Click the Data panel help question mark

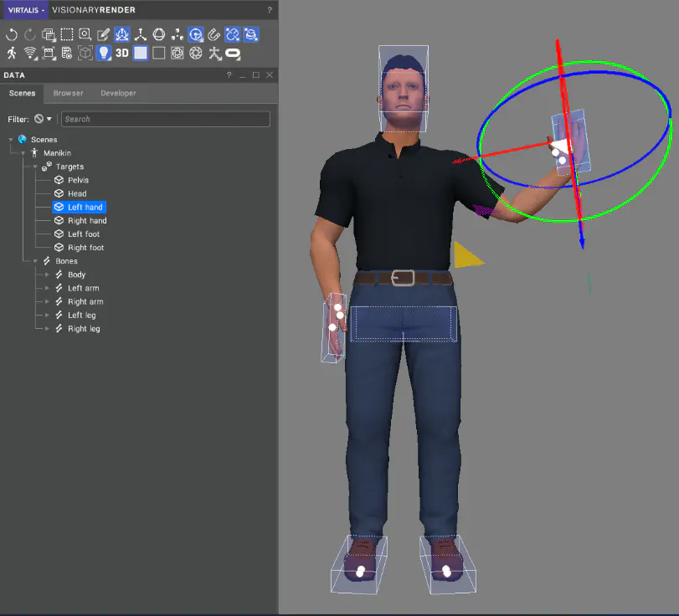point(229,74)
